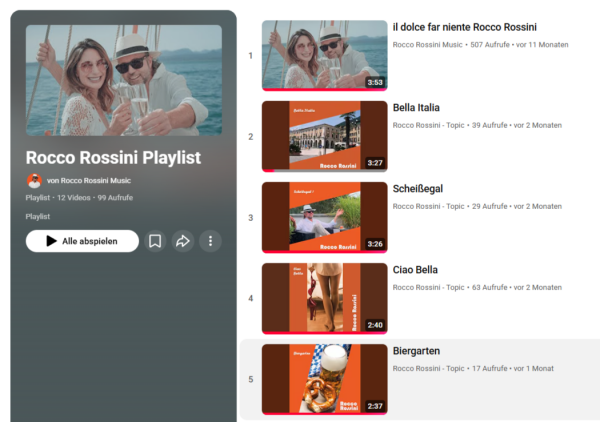Click the 507 Aufrufe view count
Viewport: 600px width, 422px height.
tap(490, 45)
